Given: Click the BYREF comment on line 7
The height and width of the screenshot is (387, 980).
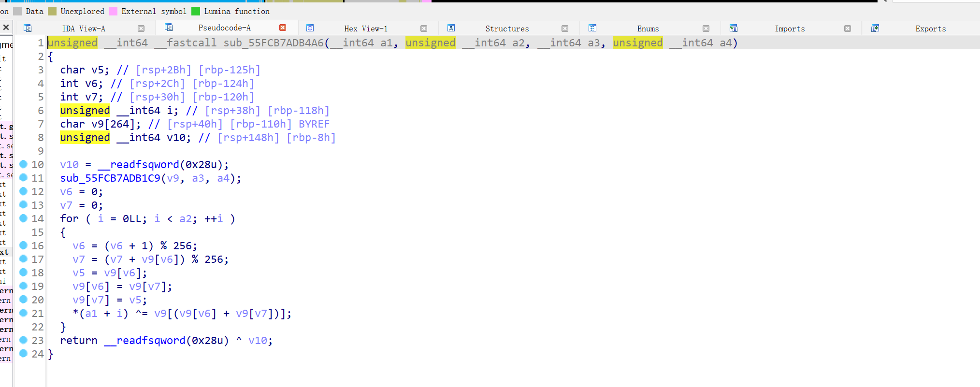Looking at the screenshot, I should point(314,124).
